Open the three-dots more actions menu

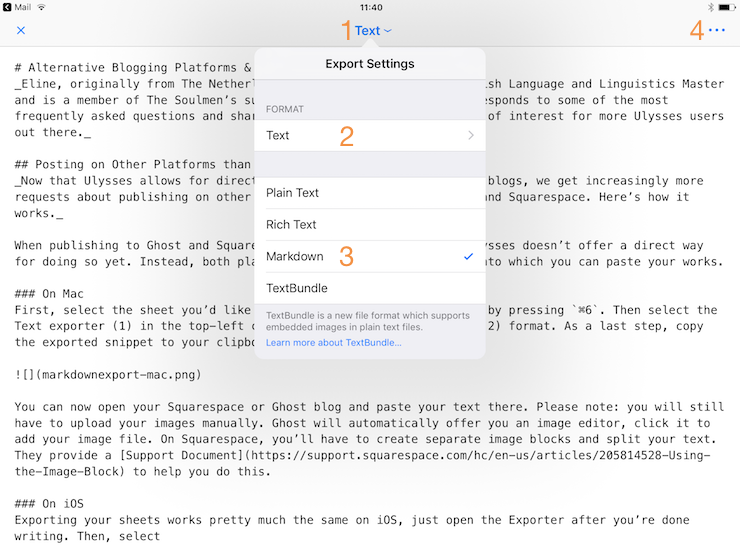click(716, 30)
